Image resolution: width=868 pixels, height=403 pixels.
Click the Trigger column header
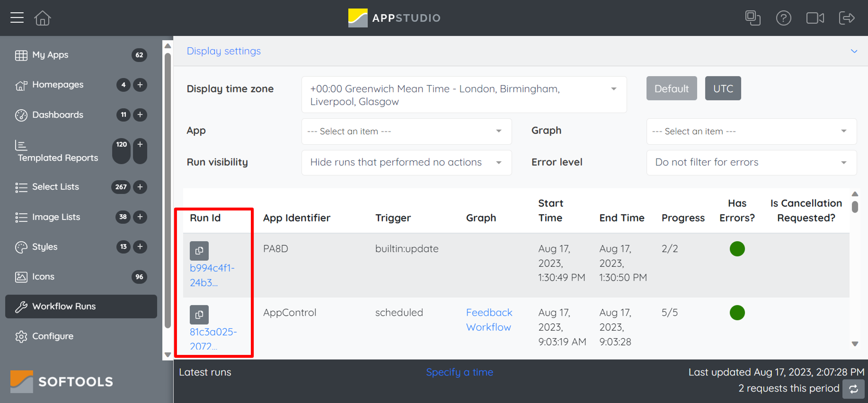[393, 218]
